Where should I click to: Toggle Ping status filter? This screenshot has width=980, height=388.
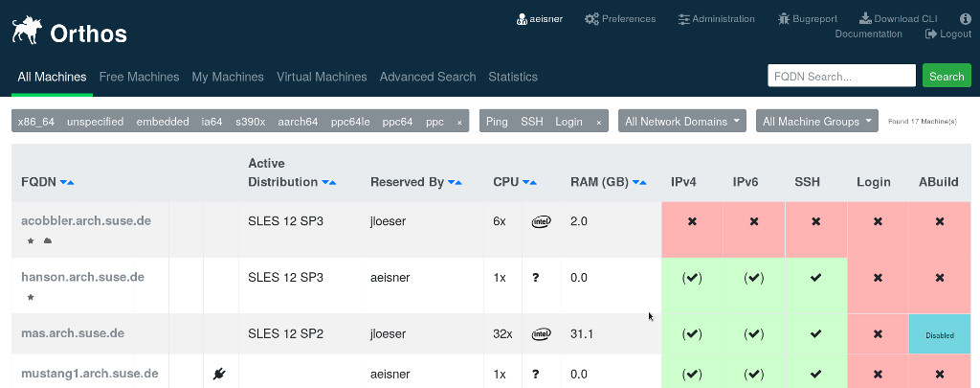tap(497, 122)
